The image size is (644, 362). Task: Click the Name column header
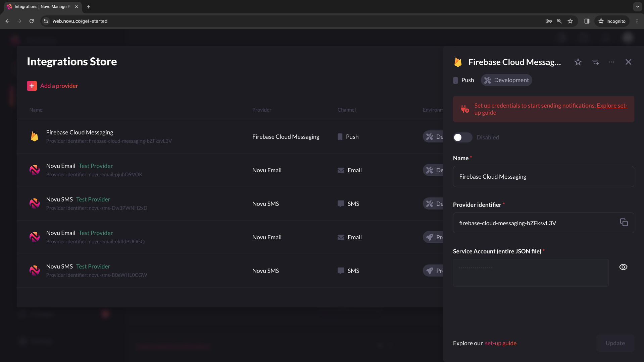click(36, 110)
